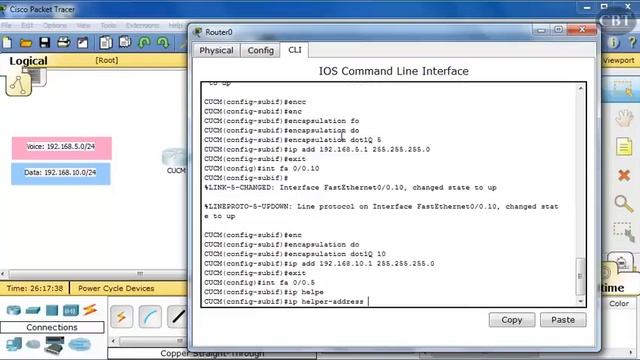
Task: Choose the Place Note tool
Action: (624, 147)
